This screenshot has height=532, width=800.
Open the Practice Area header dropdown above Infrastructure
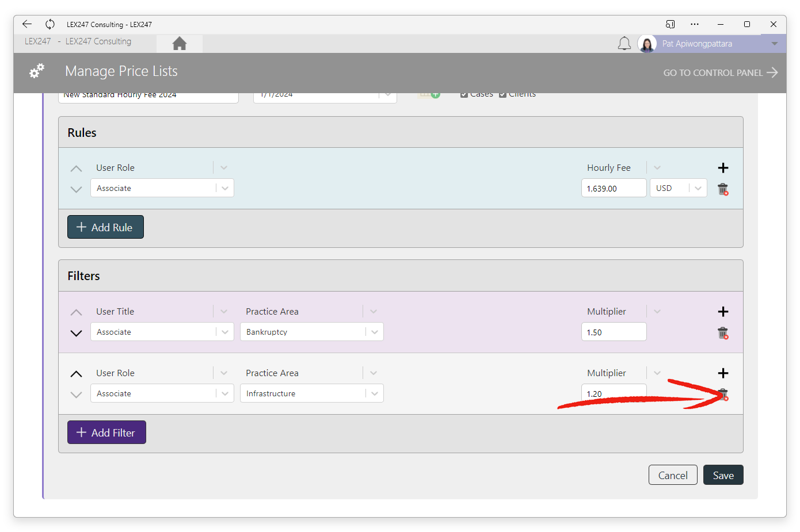point(312,373)
